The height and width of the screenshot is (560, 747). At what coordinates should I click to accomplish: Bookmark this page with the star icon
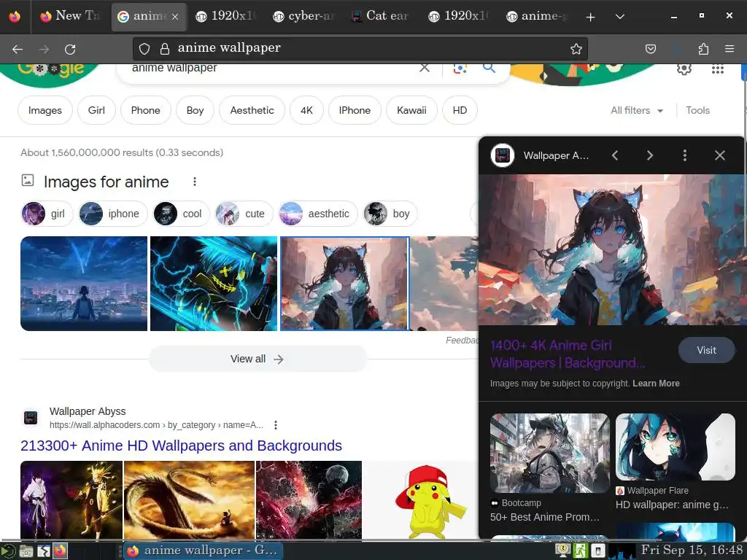click(x=576, y=49)
